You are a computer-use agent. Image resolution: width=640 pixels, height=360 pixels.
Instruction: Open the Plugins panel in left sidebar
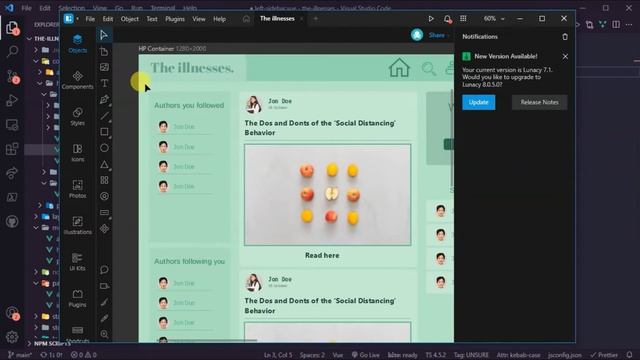(x=78, y=298)
